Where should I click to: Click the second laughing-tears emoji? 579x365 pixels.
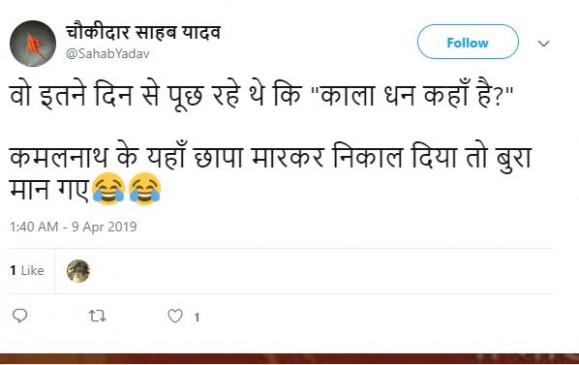(x=145, y=188)
